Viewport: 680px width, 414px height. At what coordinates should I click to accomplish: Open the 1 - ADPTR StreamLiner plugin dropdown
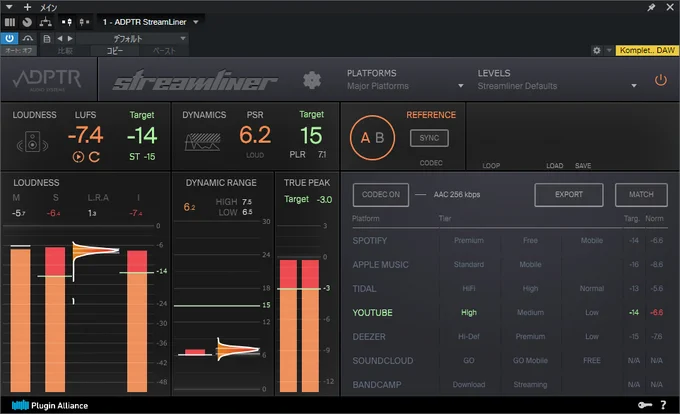click(150, 22)
